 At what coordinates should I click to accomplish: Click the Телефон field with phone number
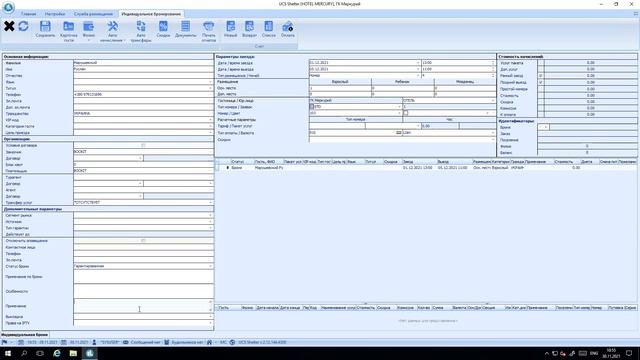pyautogui.click(x=143, y=94)
